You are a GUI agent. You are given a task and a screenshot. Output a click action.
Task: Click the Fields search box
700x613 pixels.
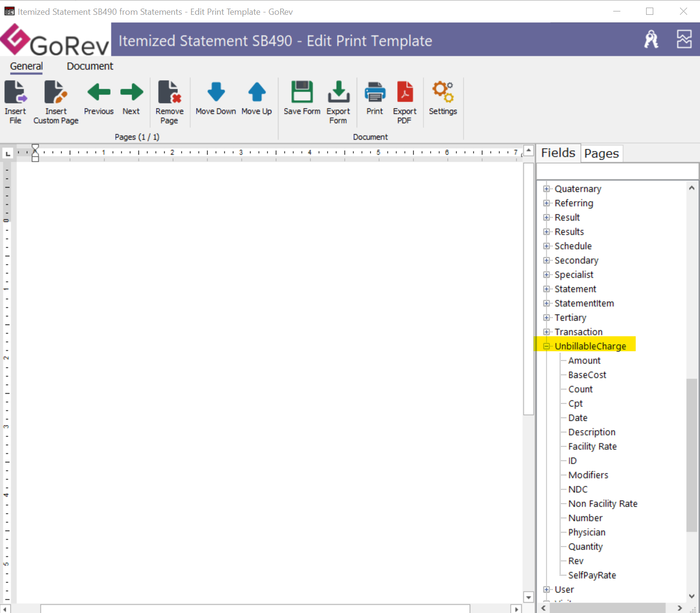tap(618, 171)
